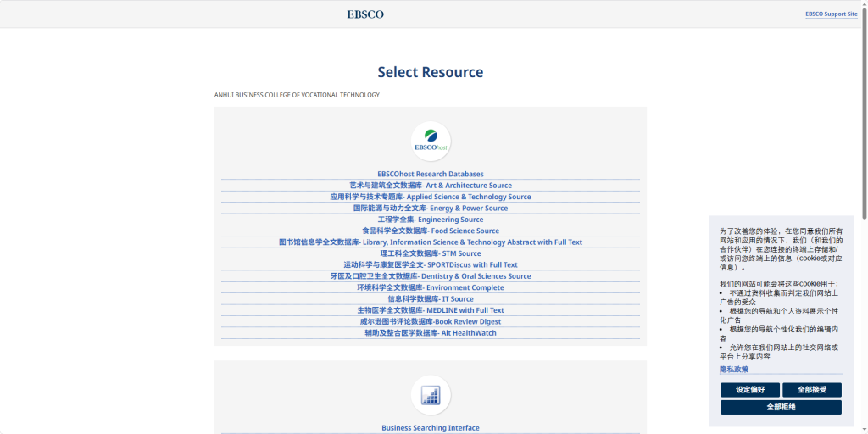Open Applied Science & Technology Source

(431, 197)
